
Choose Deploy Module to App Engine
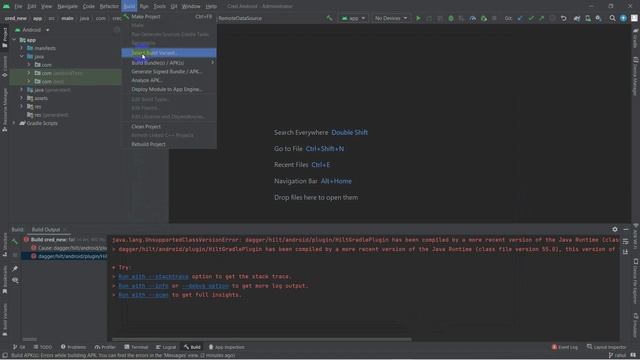[169, 89]
